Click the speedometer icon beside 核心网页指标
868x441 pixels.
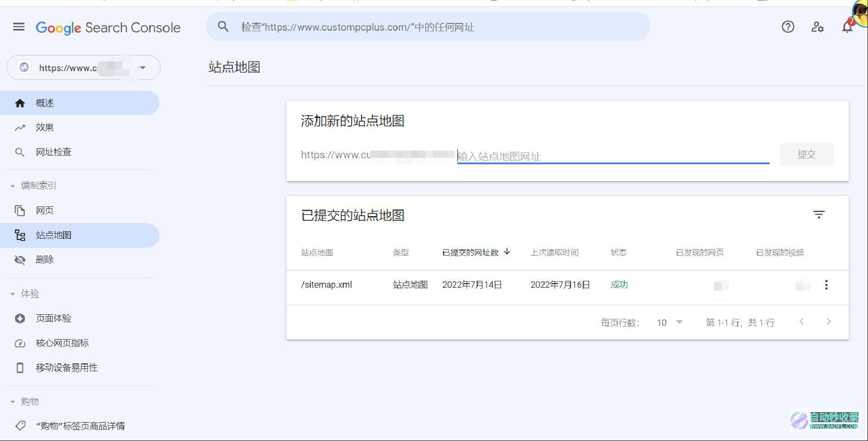click(20, 343)
